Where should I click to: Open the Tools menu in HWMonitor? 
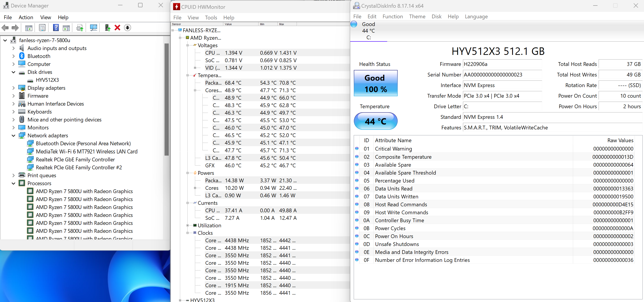tap(211, 17)
